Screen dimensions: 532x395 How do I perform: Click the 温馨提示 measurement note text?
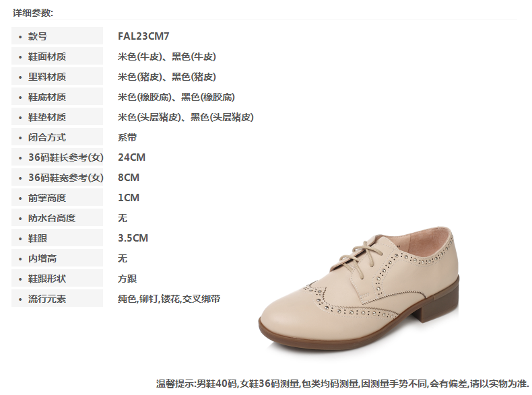point(342,384)
